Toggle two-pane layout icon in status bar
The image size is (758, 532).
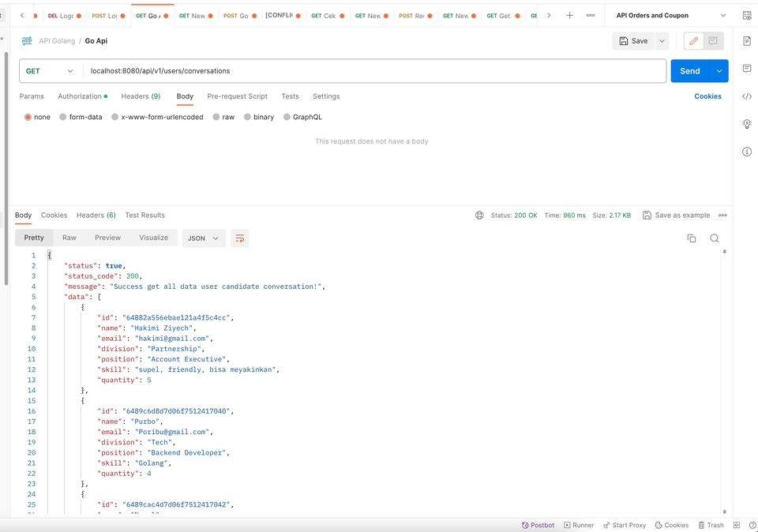coord(737,525)
